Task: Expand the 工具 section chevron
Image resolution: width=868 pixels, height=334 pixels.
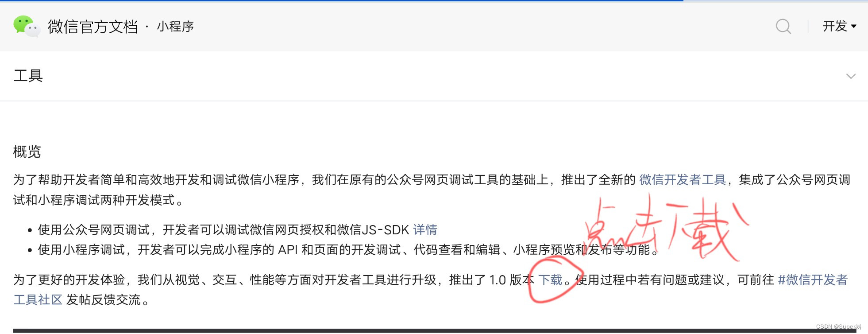Action: pyautogui.click(x=851, y=76)
